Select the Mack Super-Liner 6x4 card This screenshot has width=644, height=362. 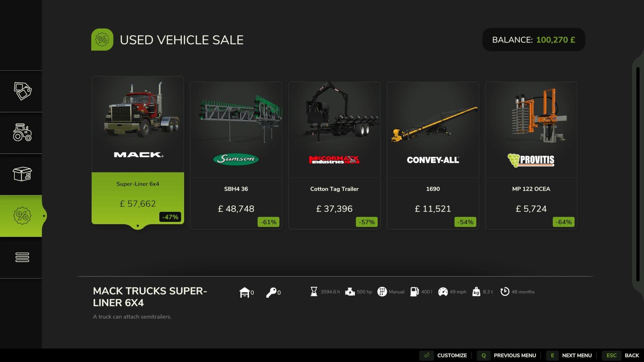pyautogui.click(x=138, y=150)
